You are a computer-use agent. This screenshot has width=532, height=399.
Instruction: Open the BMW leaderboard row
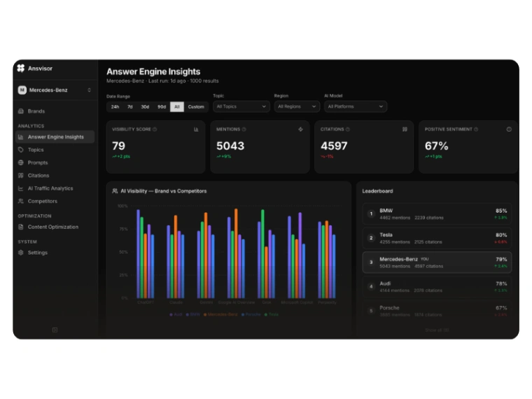click(x=437, y=214)
